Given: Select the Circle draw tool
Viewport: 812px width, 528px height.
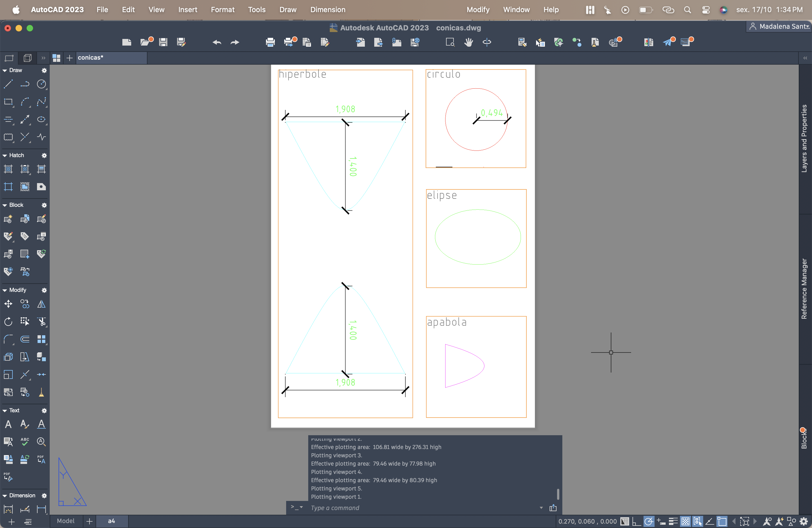Looking at the screenshot, I should tap(41, 84).
